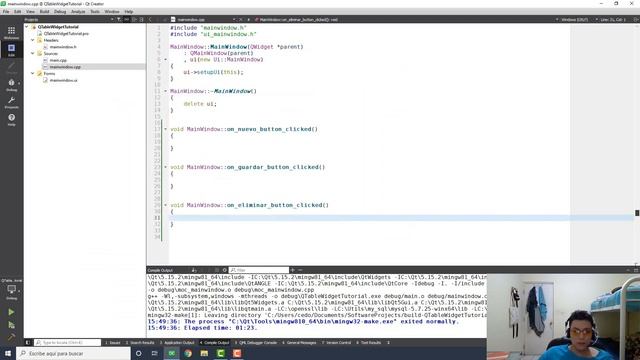
Task: Open the Debug menu
Action: (60, 11)
